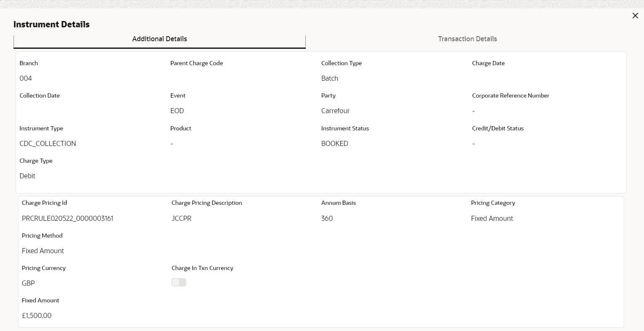This screenshot has width=644, height=331.
Task: Click the Instrument Status value BOOKED
Action: [334, 143]
